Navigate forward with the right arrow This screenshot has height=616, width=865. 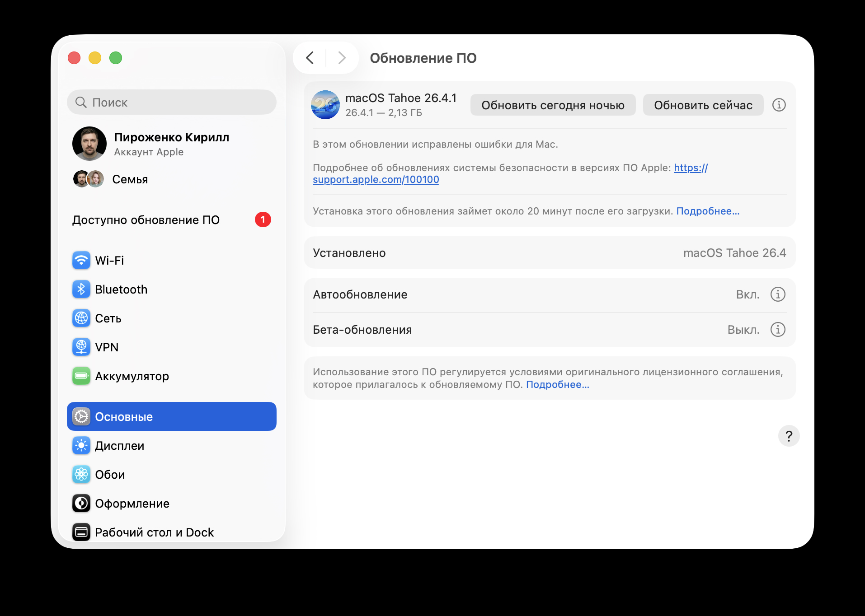(x=341, y=58)
